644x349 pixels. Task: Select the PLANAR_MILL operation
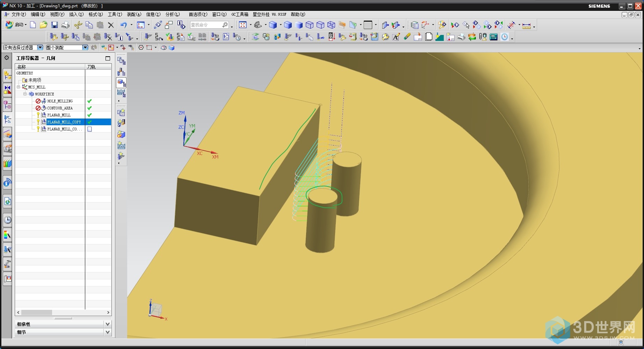pos(59,115)
